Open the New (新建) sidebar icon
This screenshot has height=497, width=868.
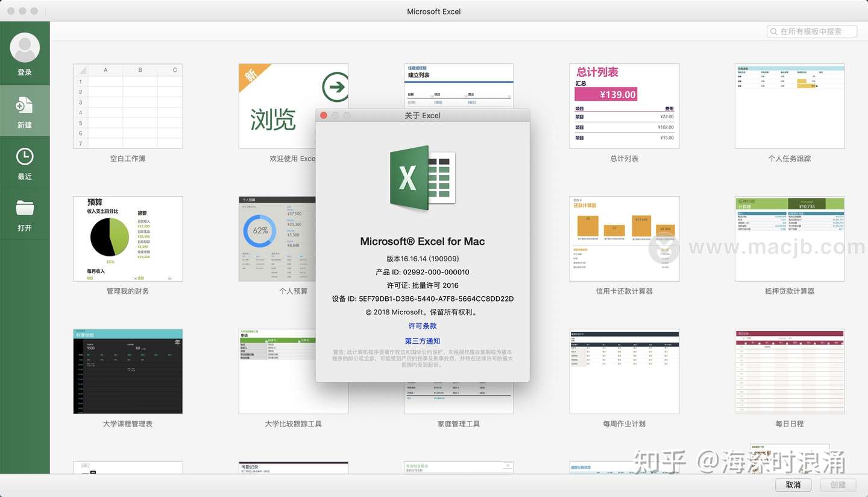pos(25,106)
